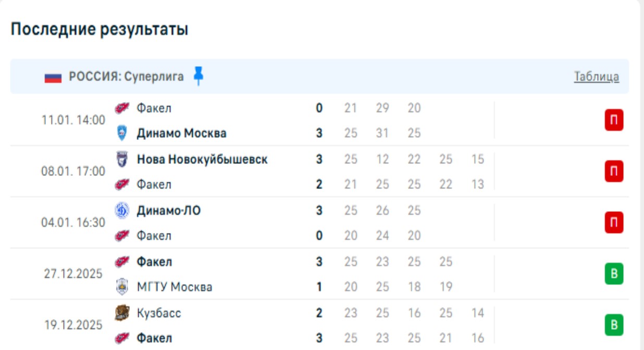The height and width of the screenshot is (350, 644).
Task: Click the green В badge for the 27.12.2025 match
Action: [614, 274]
